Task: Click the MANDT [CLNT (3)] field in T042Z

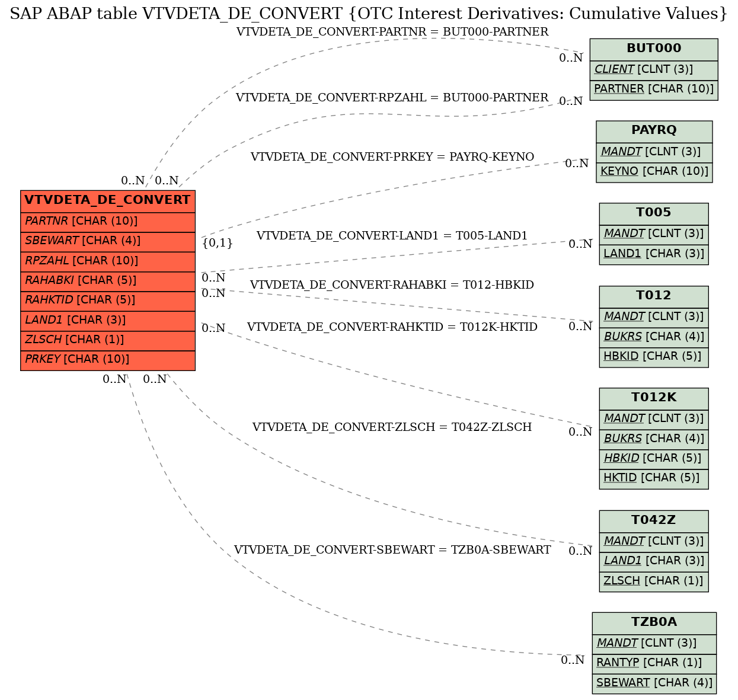Action: point(654,541)
